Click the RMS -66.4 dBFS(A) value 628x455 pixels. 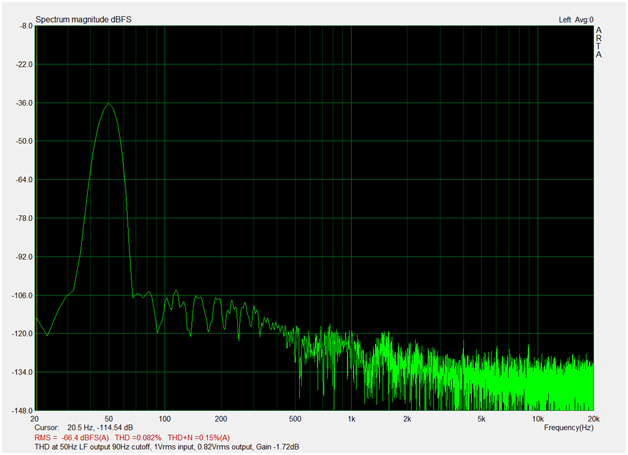[x=77, y=437]
